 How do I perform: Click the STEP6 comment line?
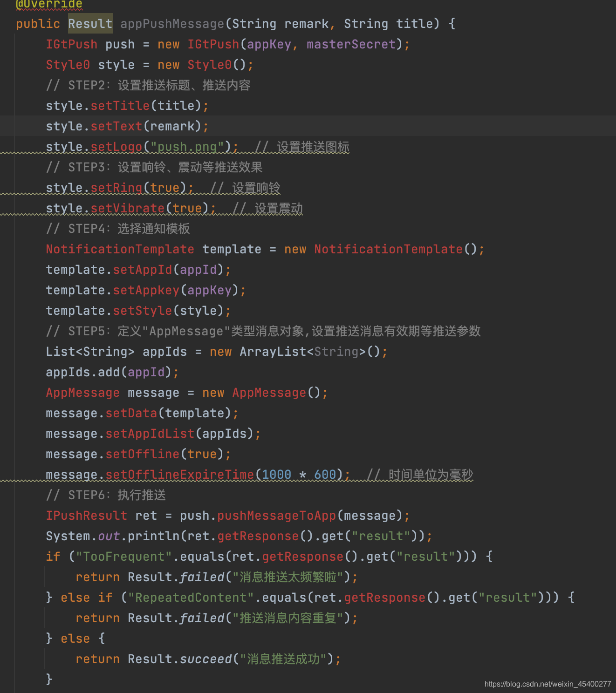(x=106, y=495)
